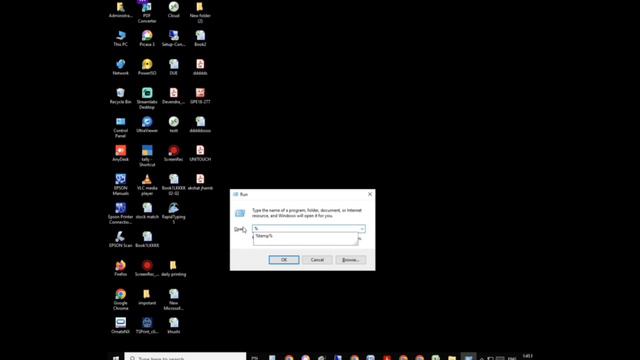This screenshot has height=360, width=640.
Task: Click OK in the Run dialog
Action: (x=284, y=260)
